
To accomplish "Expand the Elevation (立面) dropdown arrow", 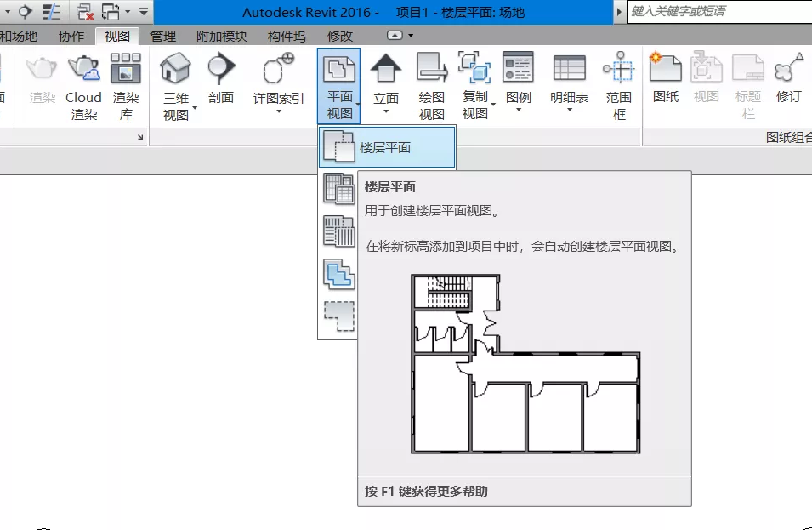I will click(386, 111).
